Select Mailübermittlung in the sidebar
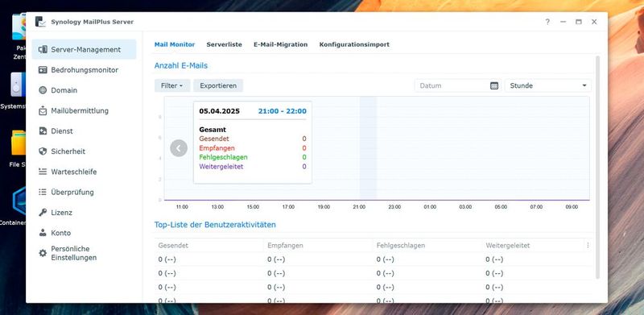644x315 pixels. pyautogui.click(x=84, y=110)
